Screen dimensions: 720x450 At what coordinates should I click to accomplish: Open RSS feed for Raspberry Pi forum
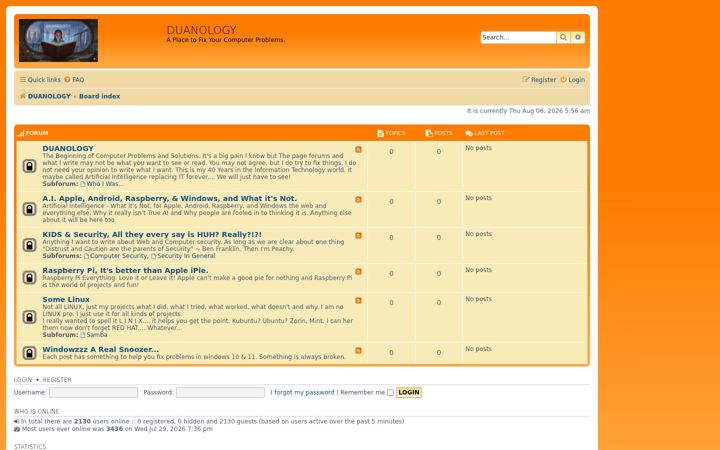358,272
